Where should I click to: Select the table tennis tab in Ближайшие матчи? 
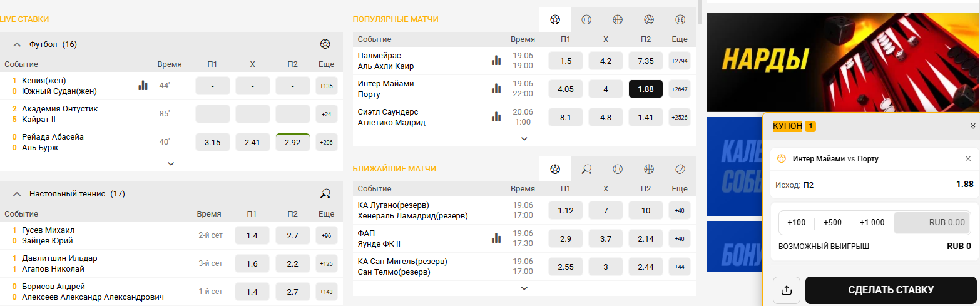pyautogui.click(x=586, y=169)
